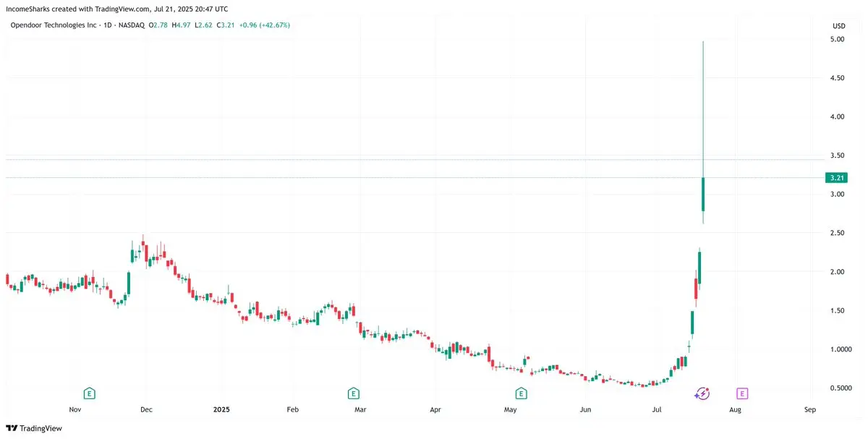Click the Opendoor Technologies Inc symbol title
This screenshot has height=439, width=868.
pos(54,25)
